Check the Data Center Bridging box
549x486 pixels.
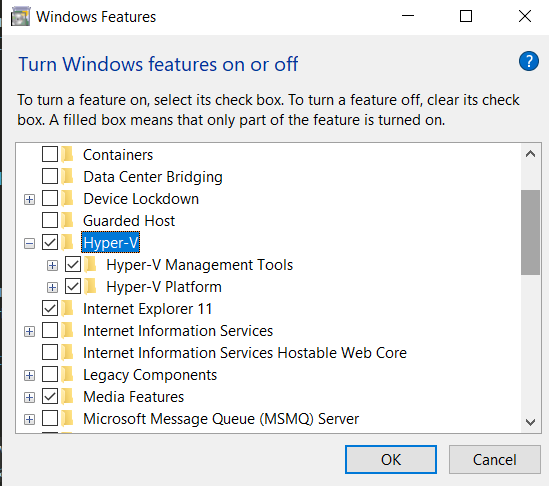click(x=50, y=176)
